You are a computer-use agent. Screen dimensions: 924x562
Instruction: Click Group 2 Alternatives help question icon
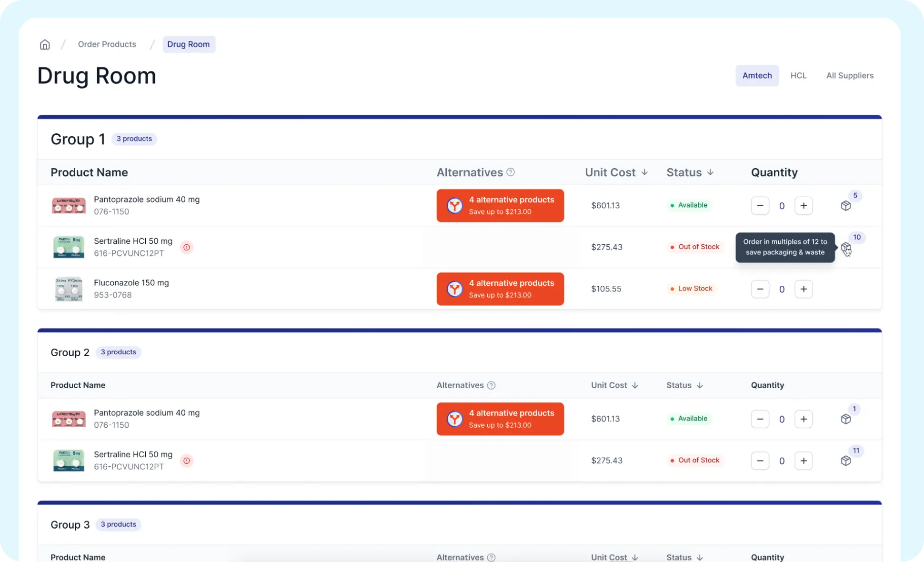tap(492, 385)
